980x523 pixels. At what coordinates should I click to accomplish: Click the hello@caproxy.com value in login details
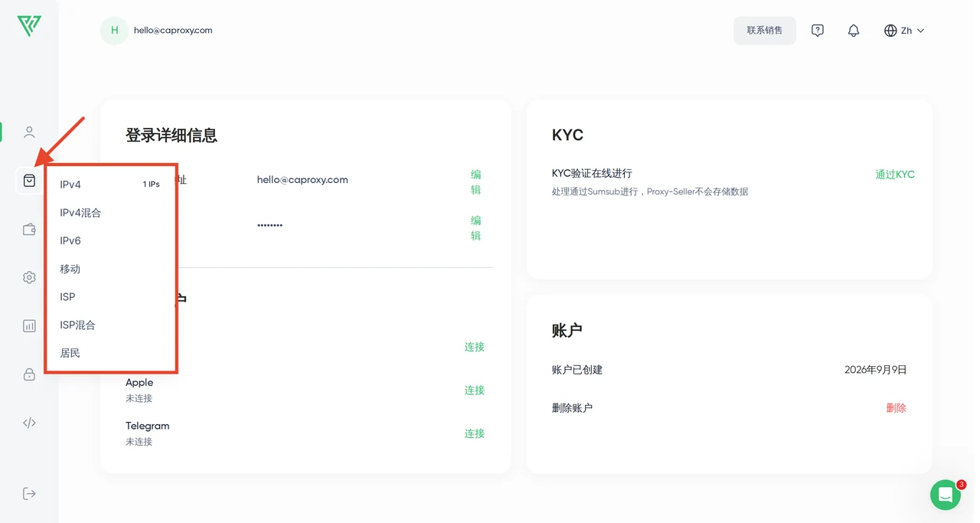(302, 180)
